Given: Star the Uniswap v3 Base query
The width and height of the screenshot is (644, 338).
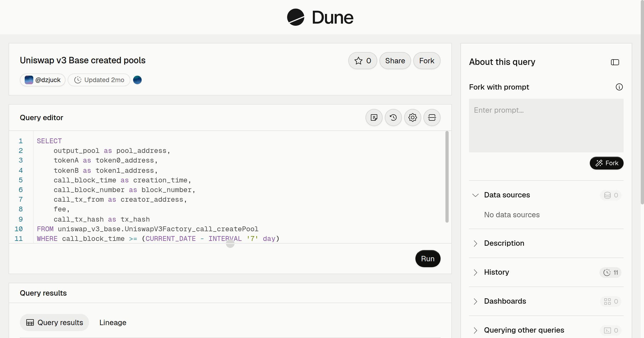Looking at the screenshot, I should (363, 61).
